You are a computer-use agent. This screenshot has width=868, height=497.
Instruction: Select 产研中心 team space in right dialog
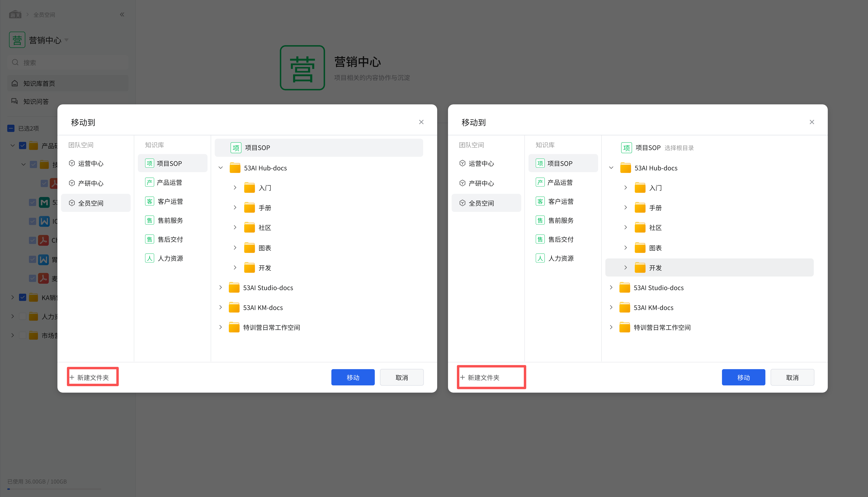(481, 183)
